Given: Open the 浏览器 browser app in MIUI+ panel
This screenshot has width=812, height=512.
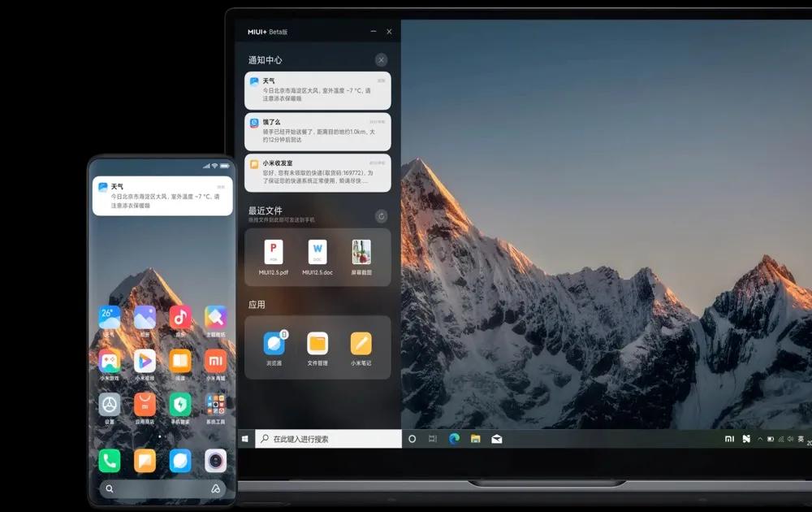Looking at the screenshot, I should (274, 343).
